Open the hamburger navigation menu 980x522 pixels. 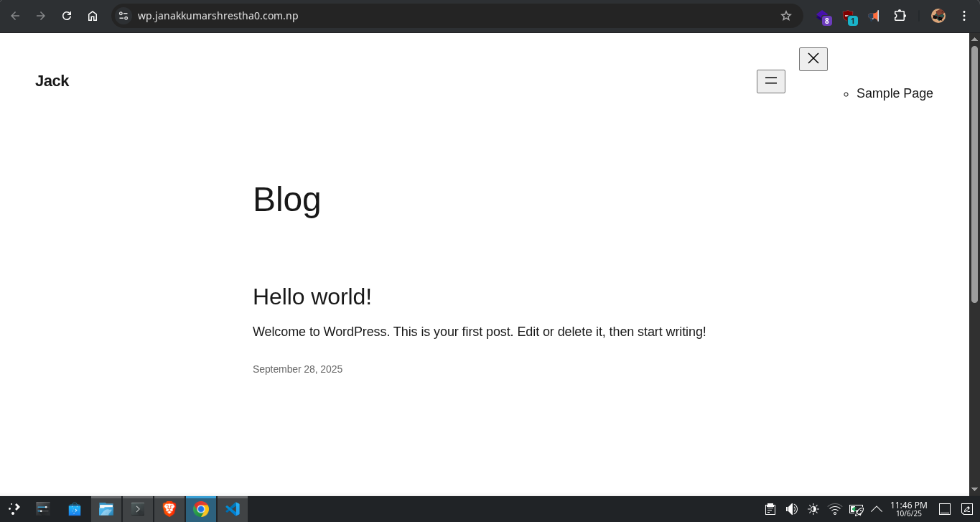click(x=770, y=81)
